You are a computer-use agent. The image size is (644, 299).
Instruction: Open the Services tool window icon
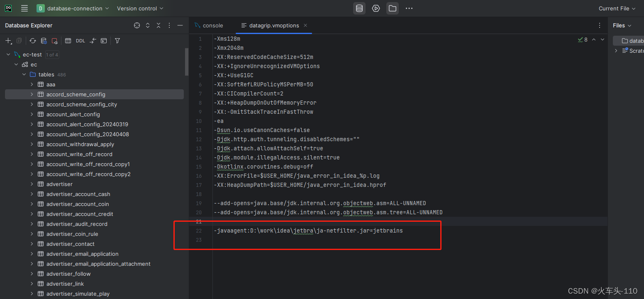[376, 8]
